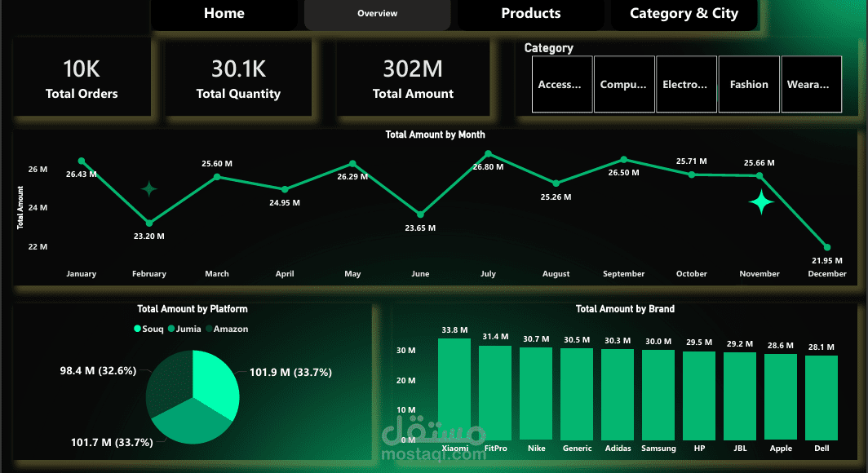Select the bright green 101.9 M pie slice
868x473 pixels.
(216, 382)
